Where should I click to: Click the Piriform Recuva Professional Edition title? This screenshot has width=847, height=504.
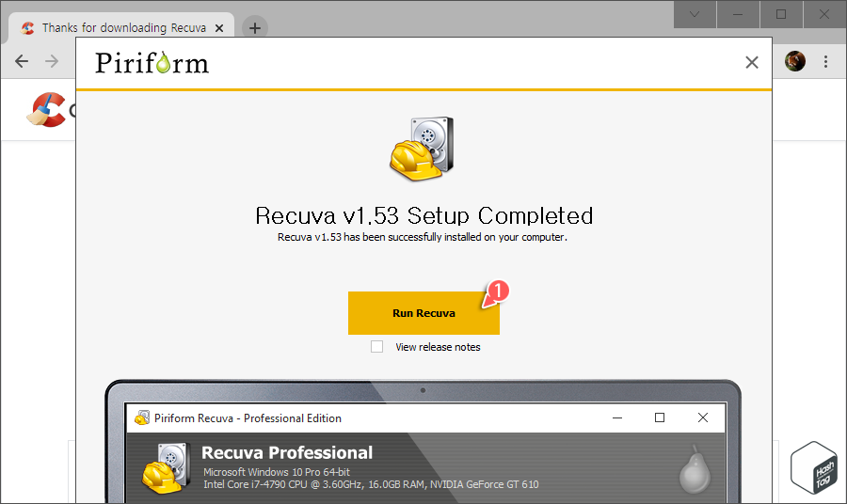[248, 418]
